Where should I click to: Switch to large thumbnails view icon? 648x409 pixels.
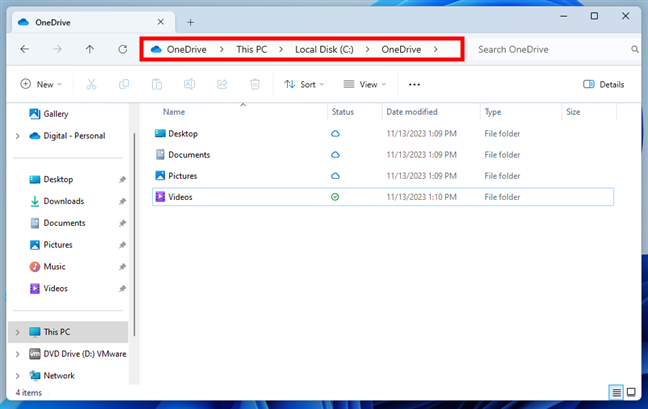tap(631, 392)
